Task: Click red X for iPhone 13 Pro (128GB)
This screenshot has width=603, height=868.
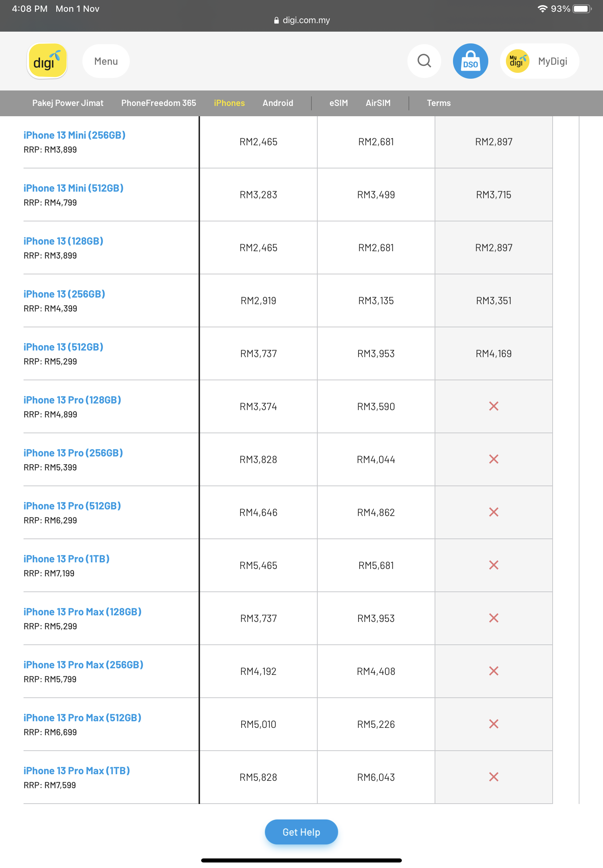Action: (x=493, y=406)
